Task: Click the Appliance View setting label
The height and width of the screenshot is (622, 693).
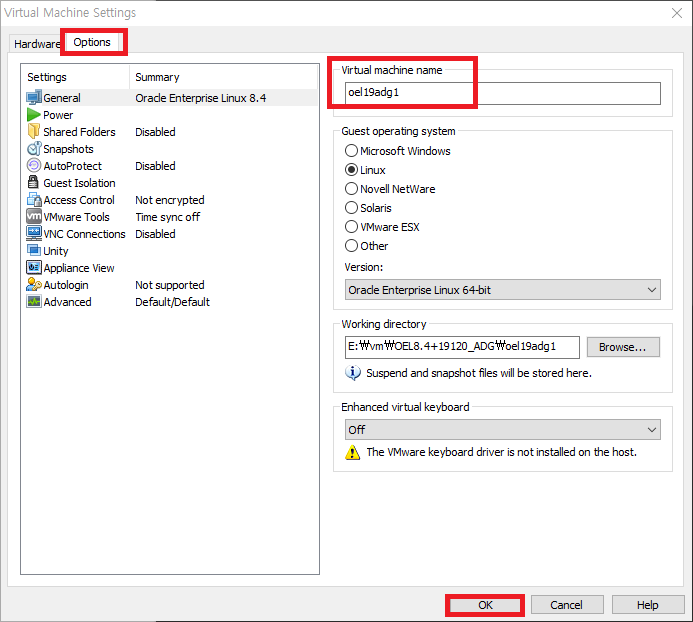Action: (79, 268)
